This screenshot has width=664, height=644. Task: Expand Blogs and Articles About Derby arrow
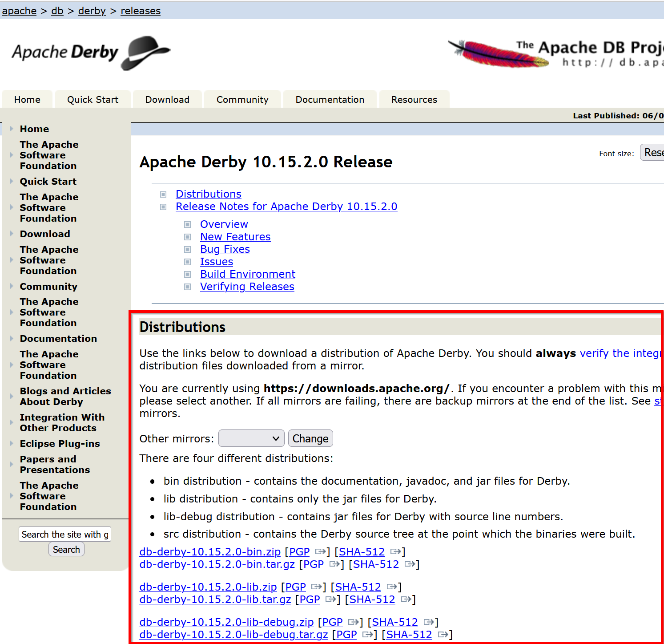click(x=12, y=397)
